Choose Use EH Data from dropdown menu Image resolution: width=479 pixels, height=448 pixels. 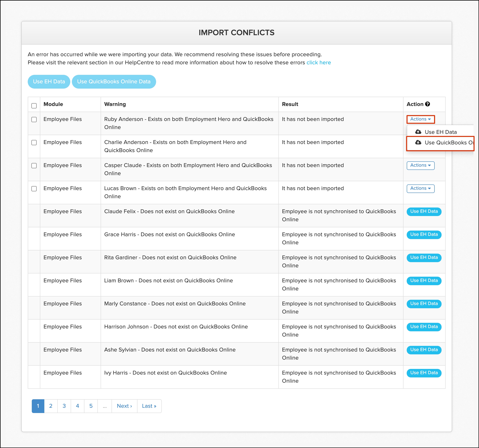coord(441,132)
